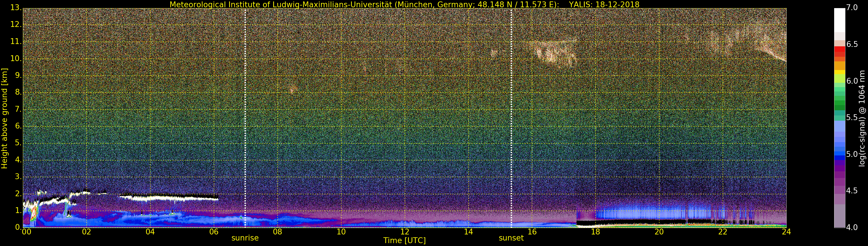The width and height of the screenshot is (868, 246).
Task: Click the '20' time tick label
Action: pyautogui.click(x=659, y=232)
